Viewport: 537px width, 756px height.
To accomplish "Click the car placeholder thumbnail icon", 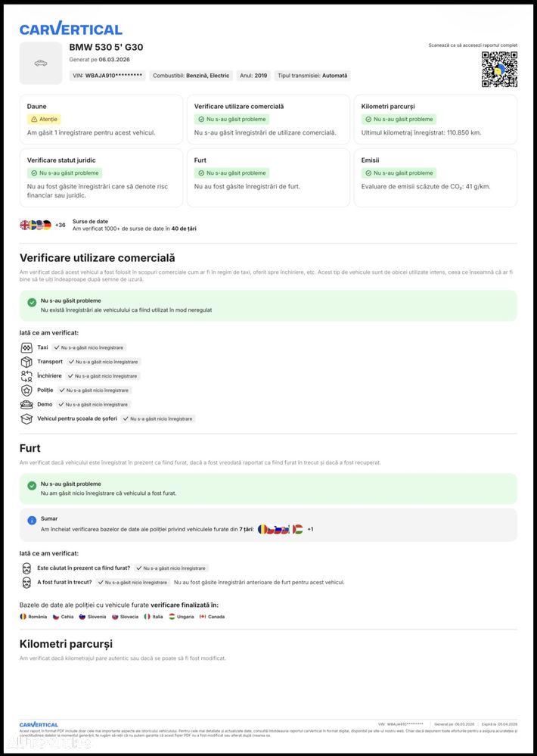I will pos(41,63).
